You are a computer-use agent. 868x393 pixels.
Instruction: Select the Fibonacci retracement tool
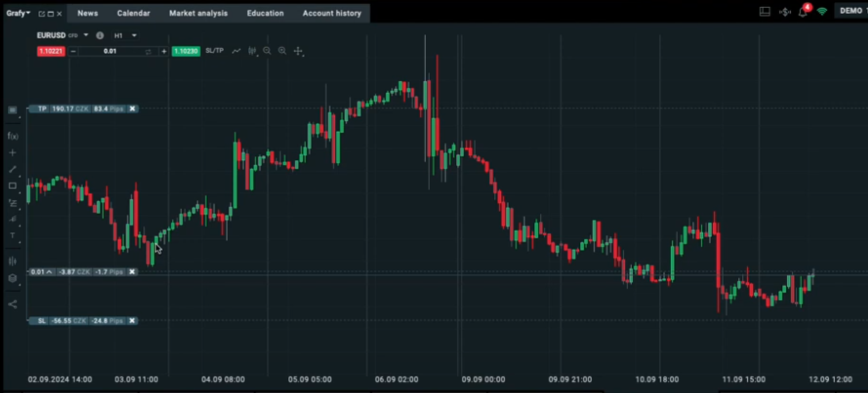click(x=13, y=203)
